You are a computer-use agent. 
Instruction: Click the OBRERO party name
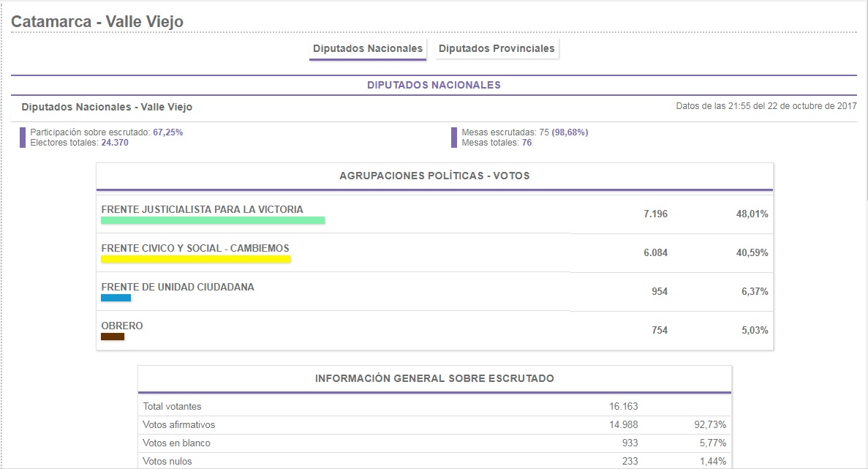(122, 326)
